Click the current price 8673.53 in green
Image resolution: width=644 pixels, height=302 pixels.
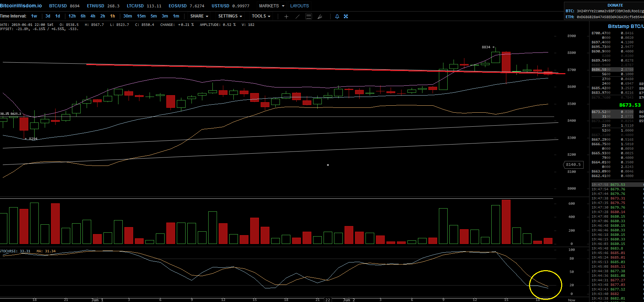coord(630,105)
